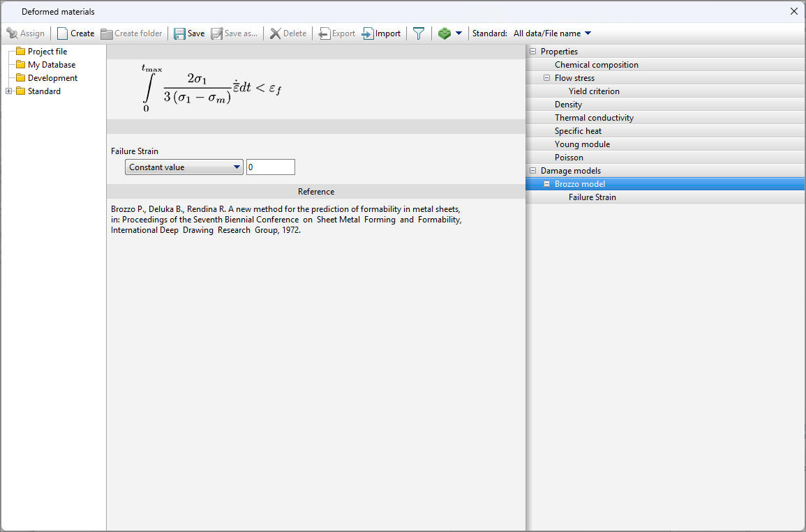Open the Constant value dropdown

(x=184, y=167)
